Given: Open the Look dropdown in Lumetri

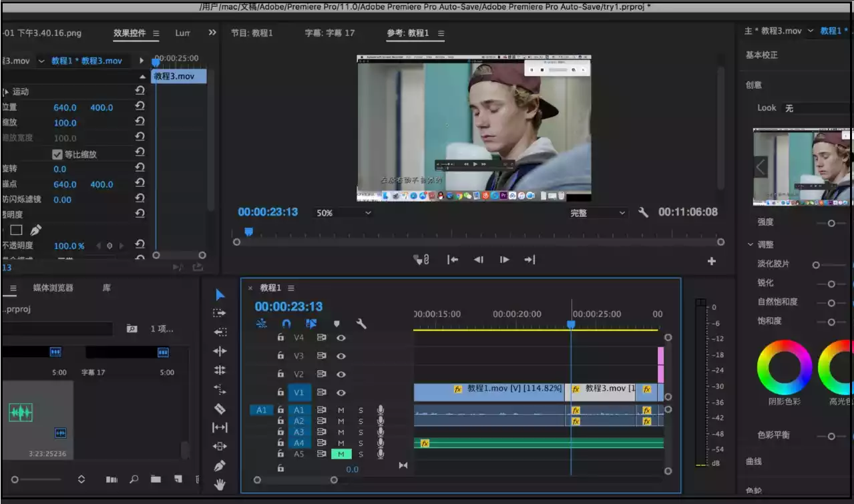Looking at the screenshot, I should click(x=815, y=108).
